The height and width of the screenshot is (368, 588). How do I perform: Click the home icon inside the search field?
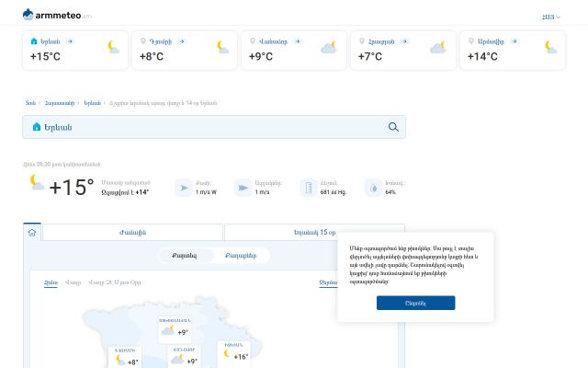click(x=37, y=127)
